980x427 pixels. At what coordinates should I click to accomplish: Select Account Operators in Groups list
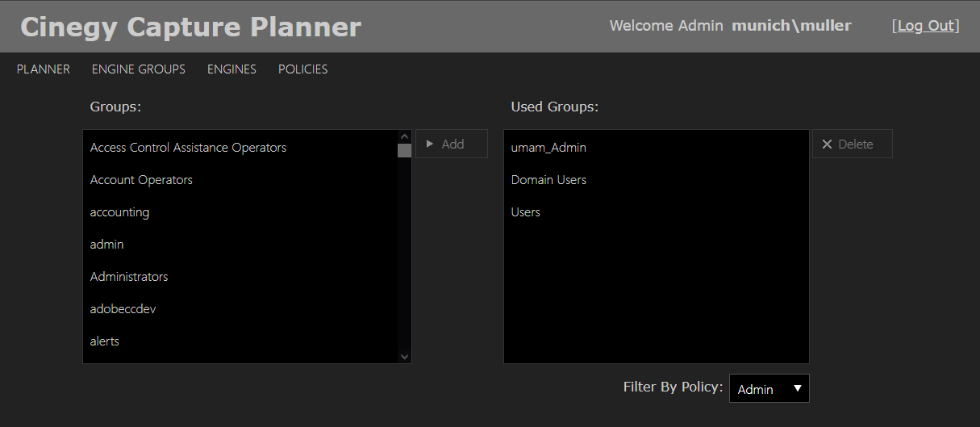pos(240,180)
